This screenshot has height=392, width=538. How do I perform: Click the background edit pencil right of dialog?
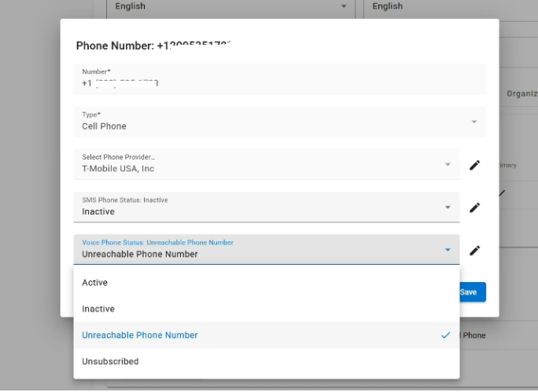pos(503,192)
